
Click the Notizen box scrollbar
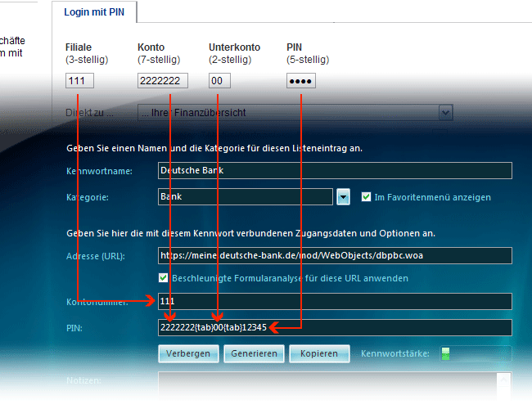[x=505, y=386]
